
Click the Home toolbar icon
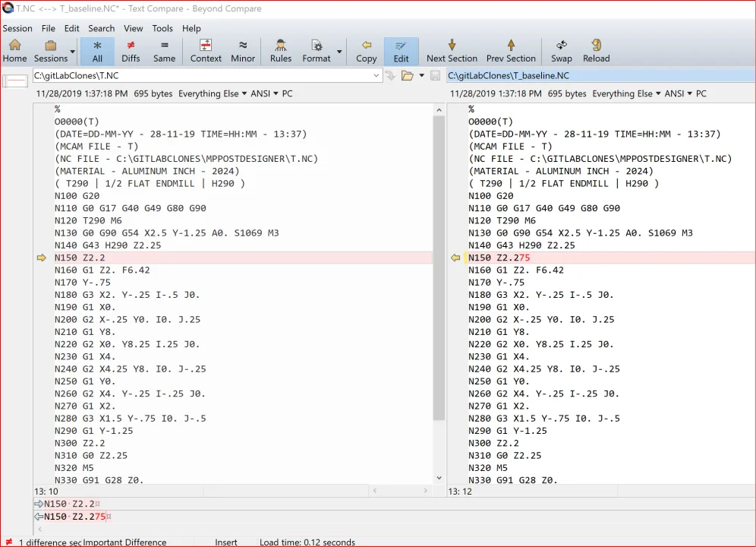coord(14,51)
